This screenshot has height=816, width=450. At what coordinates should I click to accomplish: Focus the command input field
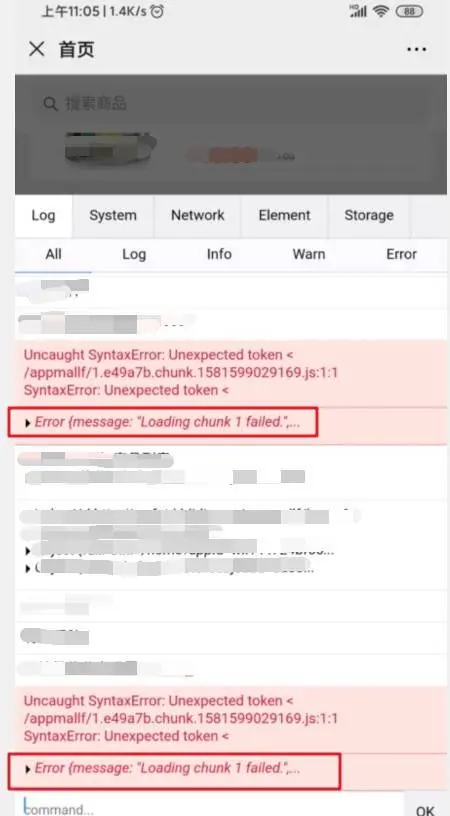coord(209,805)
